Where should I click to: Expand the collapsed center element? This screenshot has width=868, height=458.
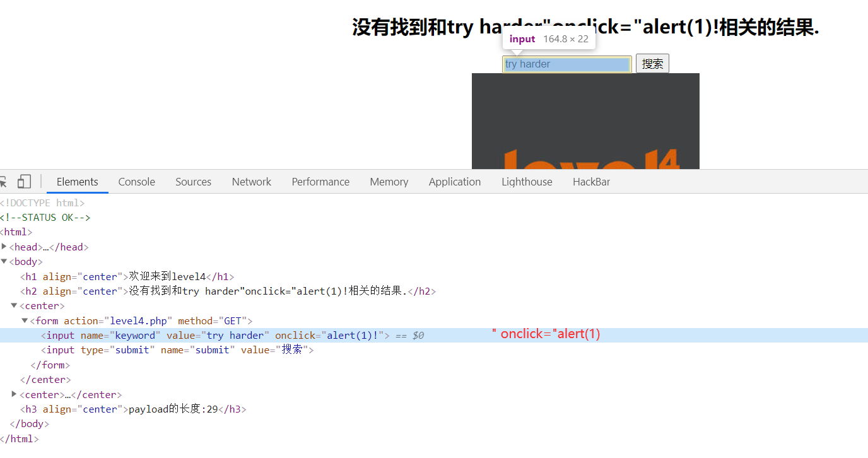coord(15,394)
